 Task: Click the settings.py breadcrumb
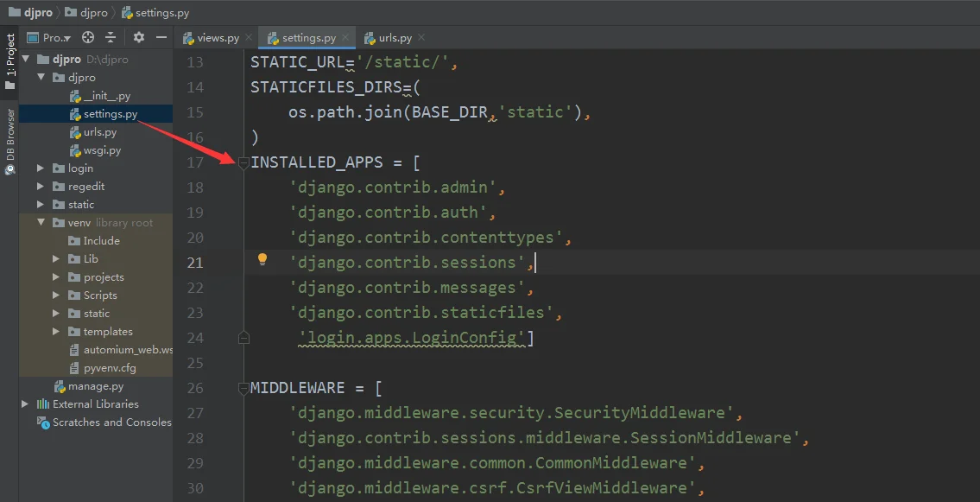click(155, 12)
